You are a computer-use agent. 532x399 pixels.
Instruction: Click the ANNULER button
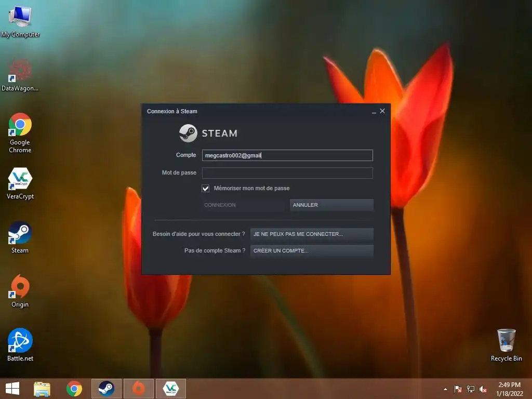click(x=331, y=205)
